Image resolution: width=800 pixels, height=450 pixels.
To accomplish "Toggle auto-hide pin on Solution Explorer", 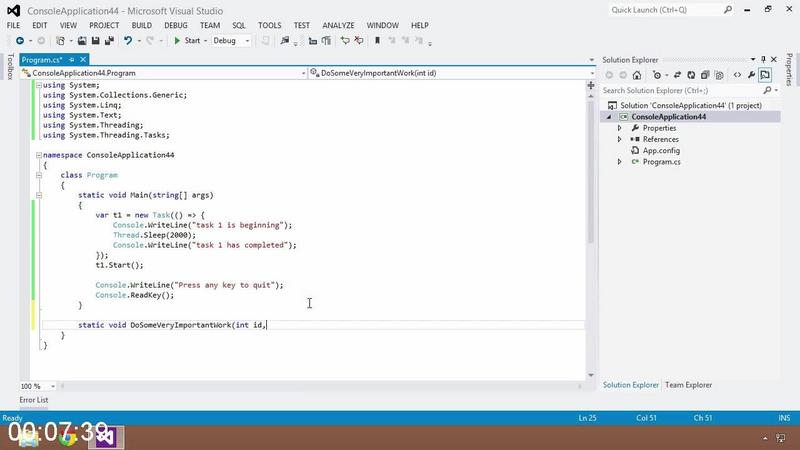I will 763,60.
